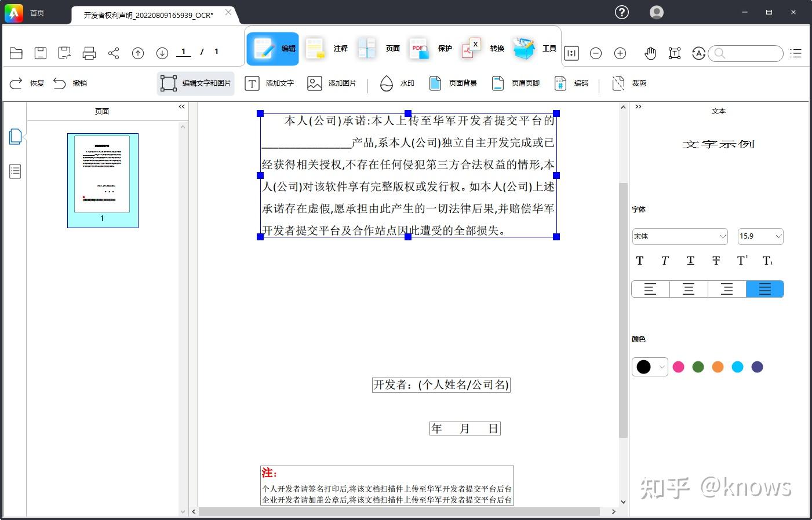Select page 1 thumbnail
The image size is (812, 520).
coord(103,180)
